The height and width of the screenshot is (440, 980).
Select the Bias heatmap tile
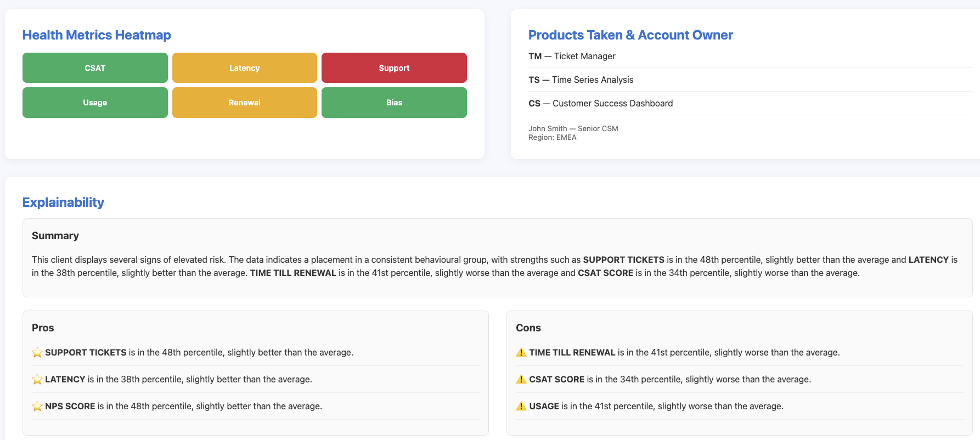[x=394, y=103]
